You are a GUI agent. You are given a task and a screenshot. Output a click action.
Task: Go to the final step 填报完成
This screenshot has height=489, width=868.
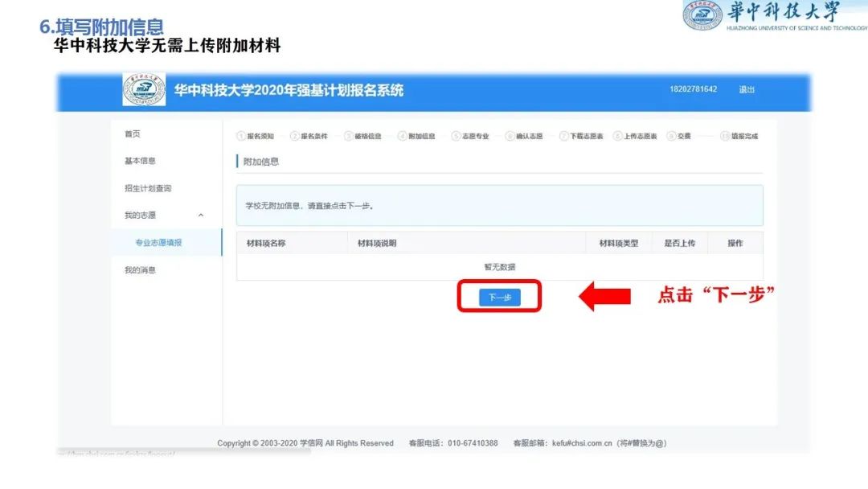click(x=739, y=136)
